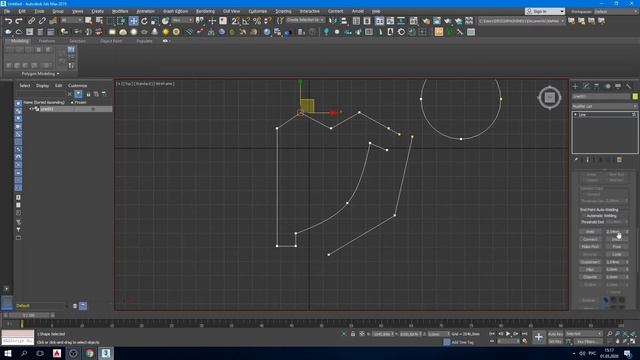The width and height of the screenshot is (640, 360).
Task: Open the Hierarchy tab in the command panel
Action: (597, 86)
